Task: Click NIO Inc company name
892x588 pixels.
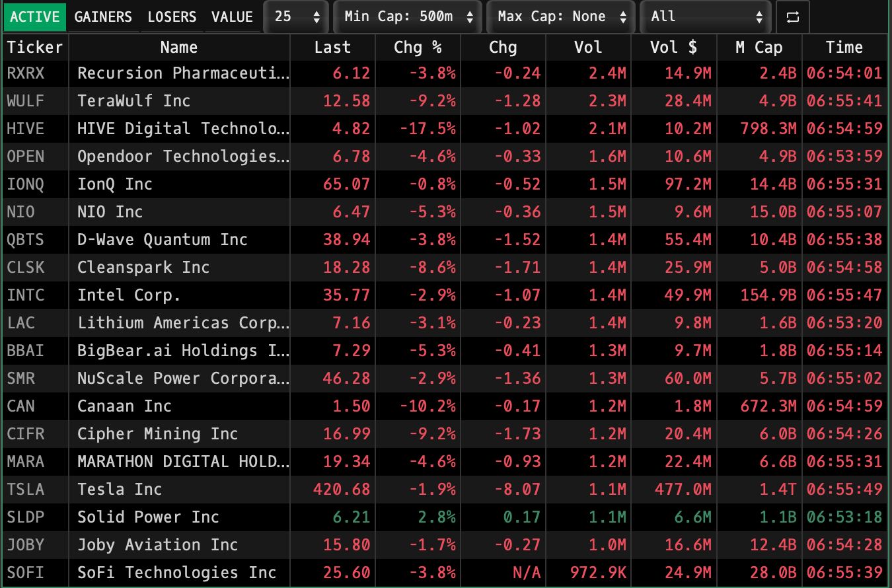Action: tap(110, 212)
